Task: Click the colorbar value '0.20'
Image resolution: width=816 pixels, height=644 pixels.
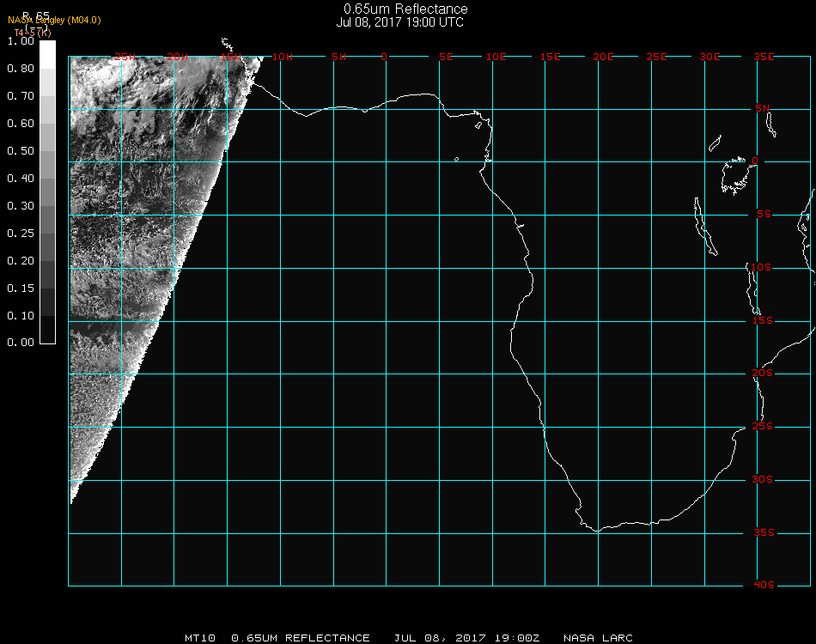Action: point(21,261)
